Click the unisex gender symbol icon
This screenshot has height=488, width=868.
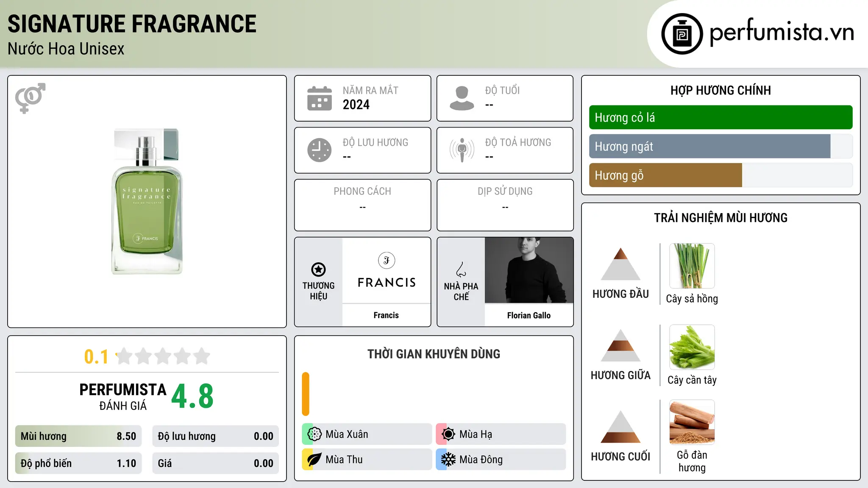tap(30, 98)
